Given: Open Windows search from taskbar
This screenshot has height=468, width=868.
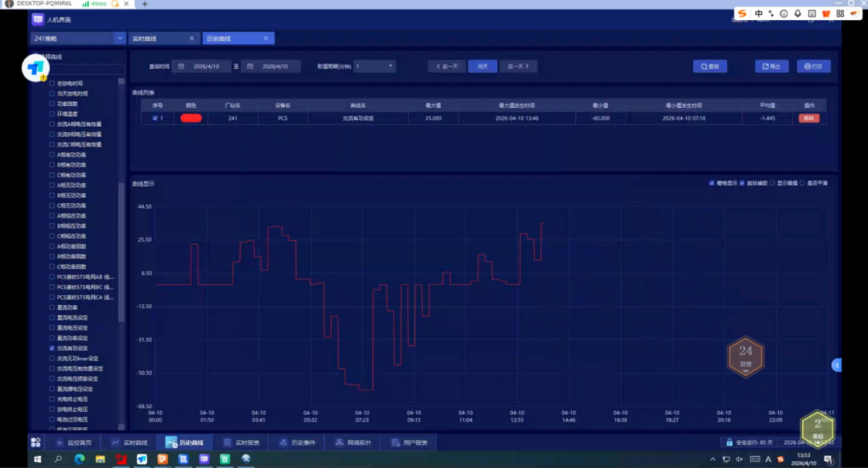Looking at the screenshot, I should [x=58, y=459].
